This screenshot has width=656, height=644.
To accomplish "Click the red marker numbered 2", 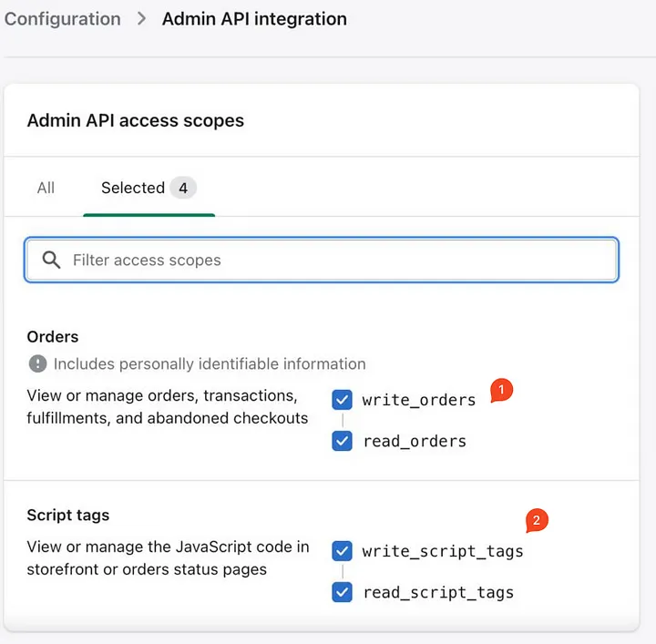I will [x=537, y=521].
